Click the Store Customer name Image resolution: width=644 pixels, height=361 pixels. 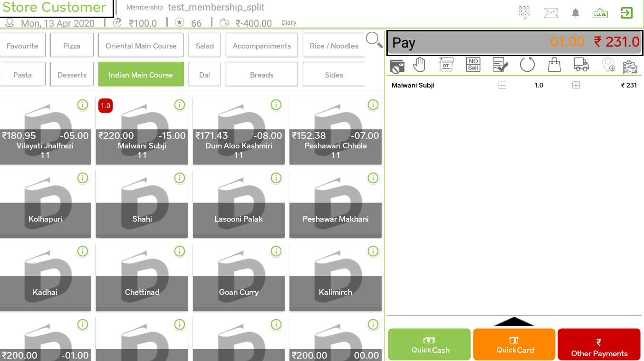click(54, 7)
